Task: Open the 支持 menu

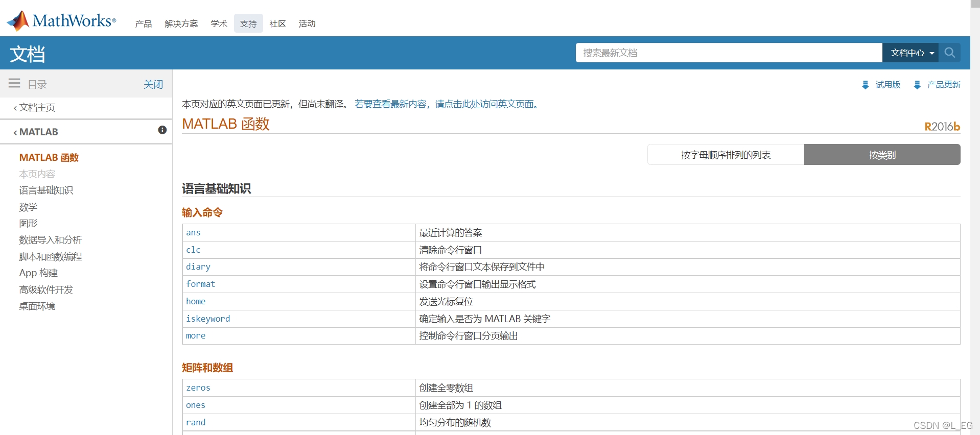Action: click(x=248, y=23)
